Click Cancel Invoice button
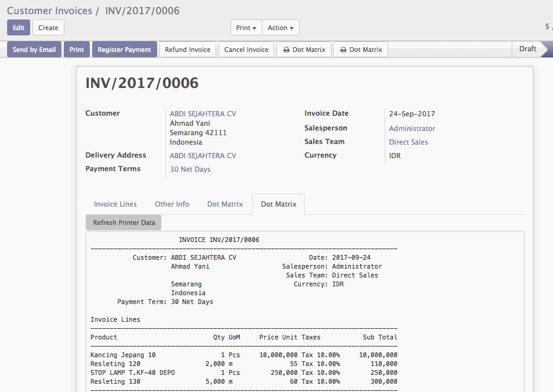Viewport: 553px width, 392px height. [x=246, y=50]
